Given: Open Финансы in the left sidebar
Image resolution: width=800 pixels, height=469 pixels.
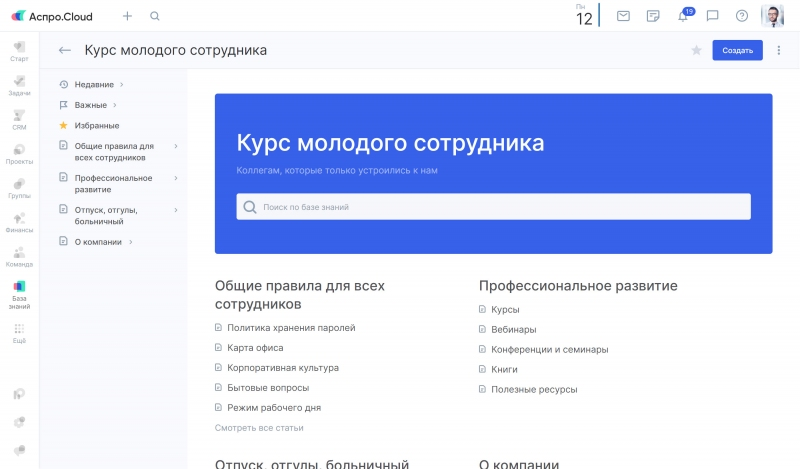Looking at the screenshot, I should point(19,223).
